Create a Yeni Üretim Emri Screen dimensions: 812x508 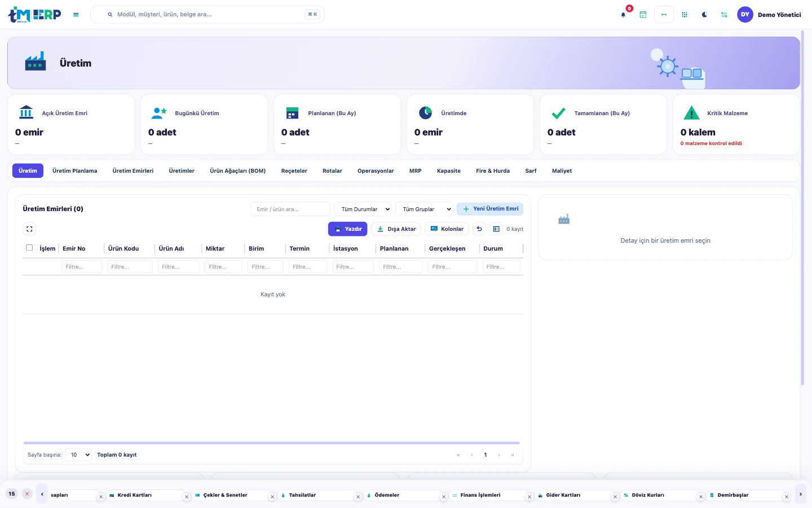point(490,209)
